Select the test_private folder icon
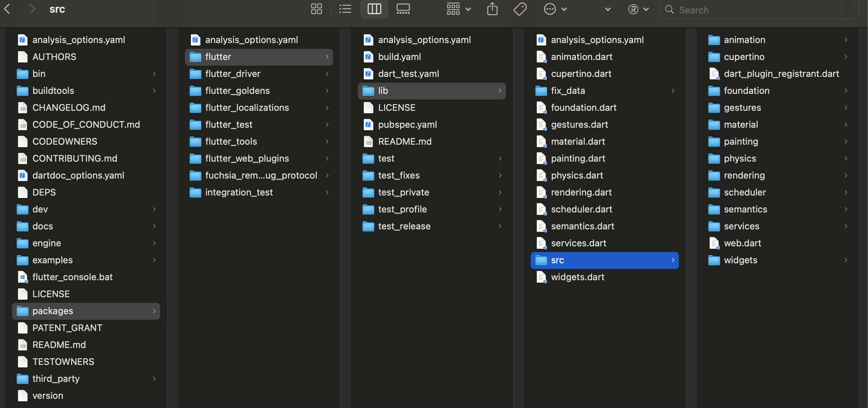Screen dimensions: 868x408 pyautogui.click(x=368, y=192)
